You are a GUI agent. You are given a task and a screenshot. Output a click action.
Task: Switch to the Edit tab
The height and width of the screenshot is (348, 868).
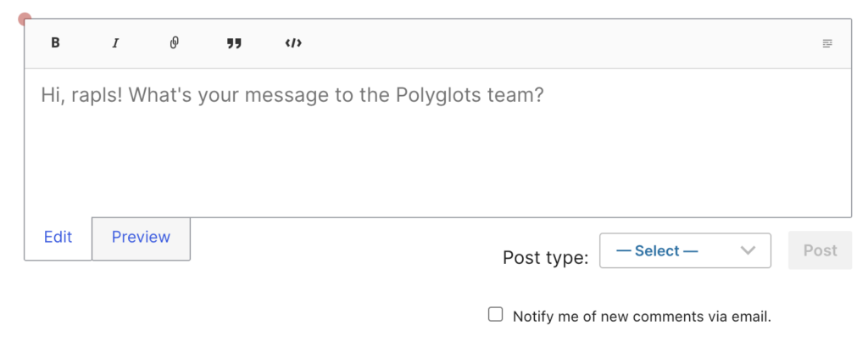(x=58, y=238)
